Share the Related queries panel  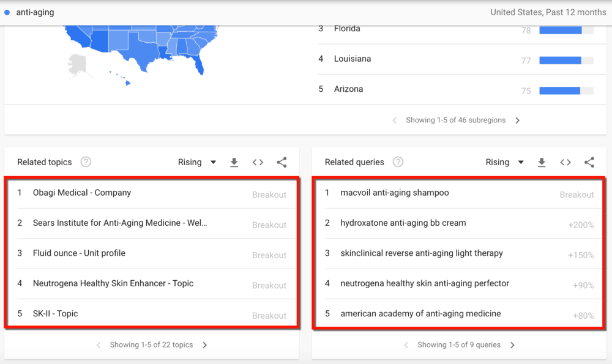[x=589, y=162]
